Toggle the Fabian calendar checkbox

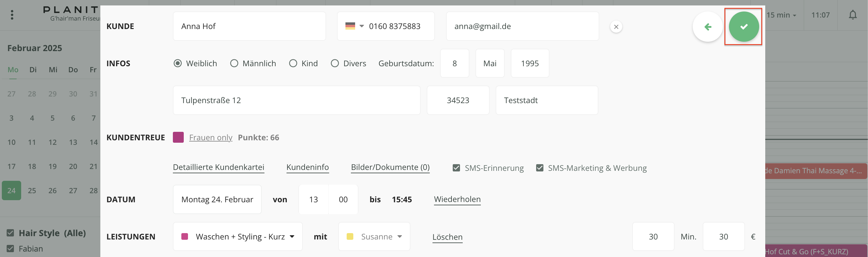(x=11, y=249)
